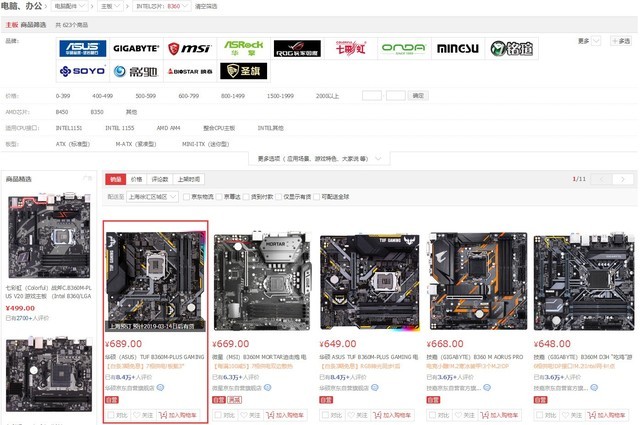The height and width of the screenshot is (425, 640).
Task: Choose the MSI brand logo
Action: click(189, 48)
